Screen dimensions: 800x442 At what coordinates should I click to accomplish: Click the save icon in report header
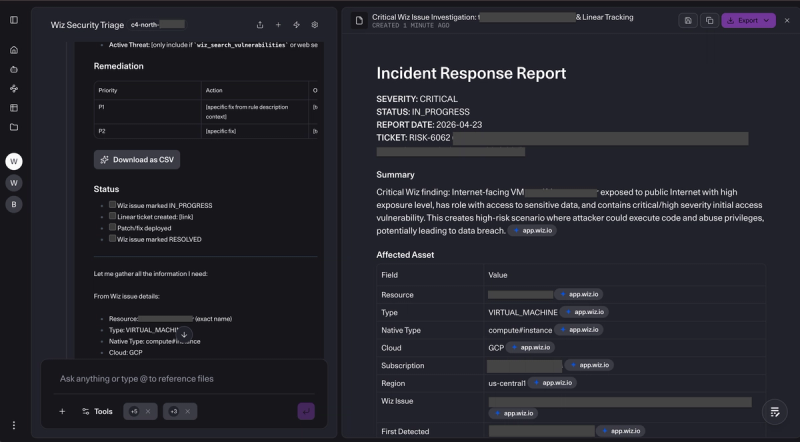[x=688, y=20]
